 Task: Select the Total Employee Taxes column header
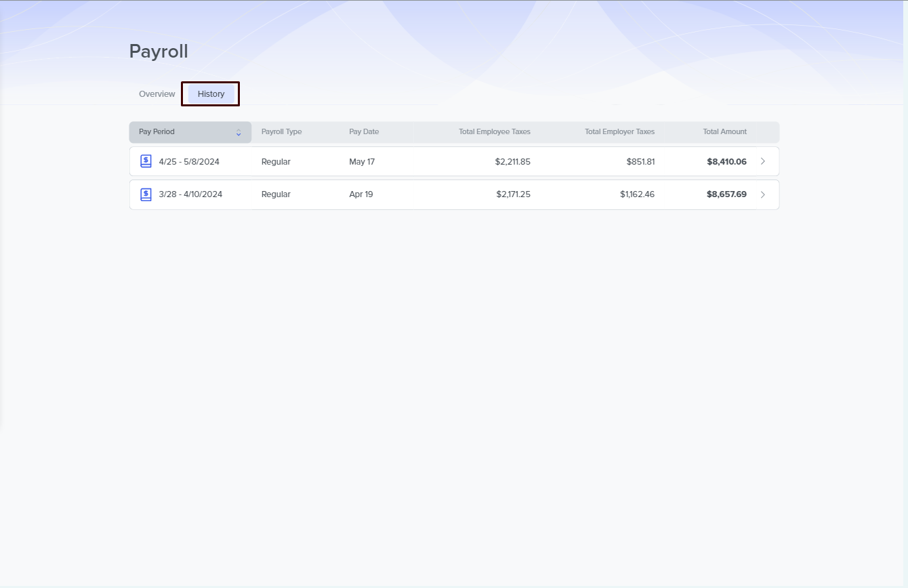[494, 132]
